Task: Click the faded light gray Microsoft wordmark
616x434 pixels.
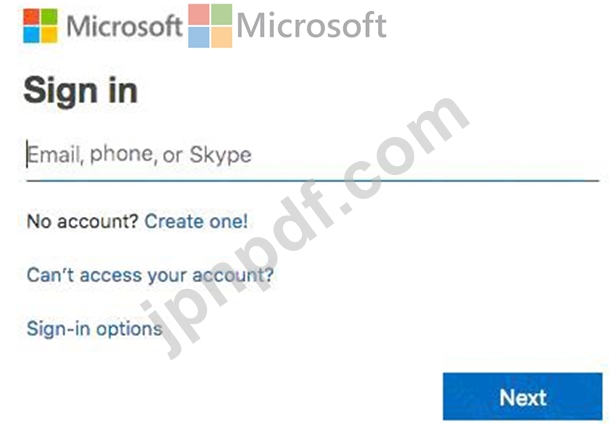Action: (312, 26)
